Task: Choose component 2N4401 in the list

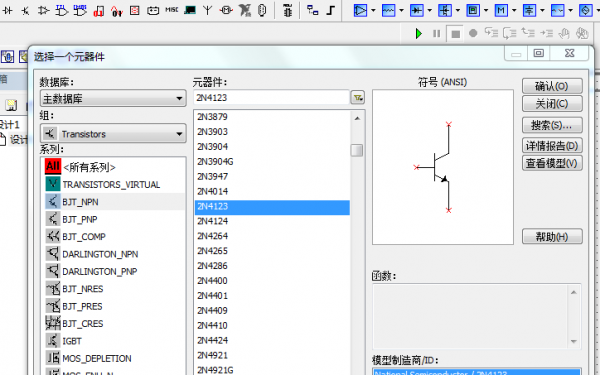Action: coord(272,295)
